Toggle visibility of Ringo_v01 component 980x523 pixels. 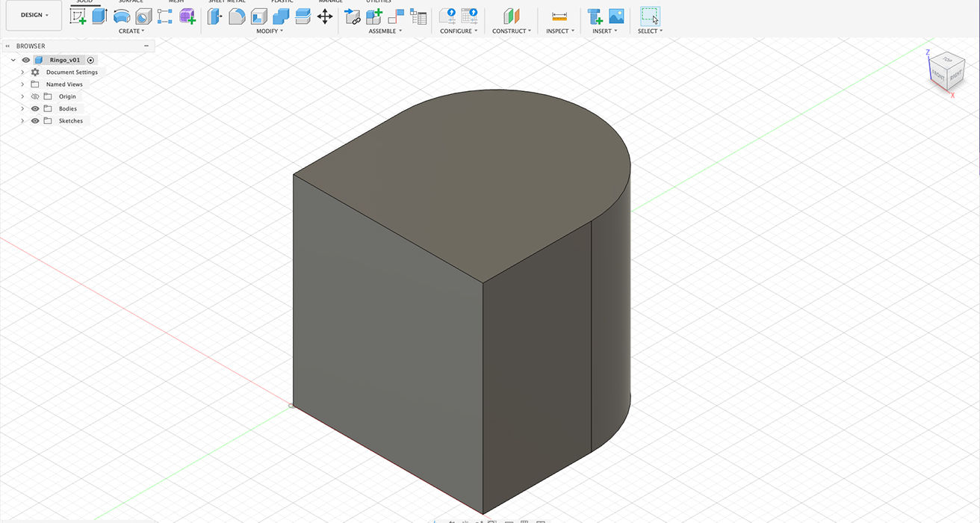point(26,60)
